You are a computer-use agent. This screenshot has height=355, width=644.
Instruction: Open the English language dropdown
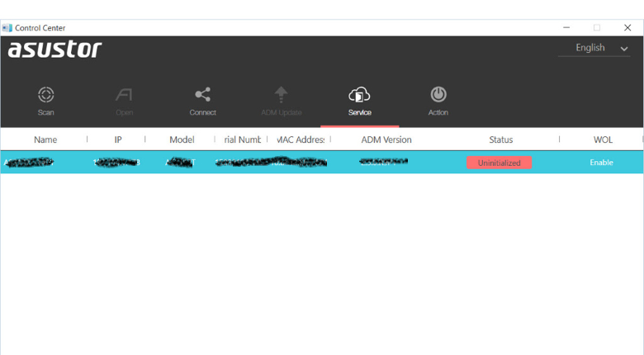pyautogui.click(x=594, y=48)
